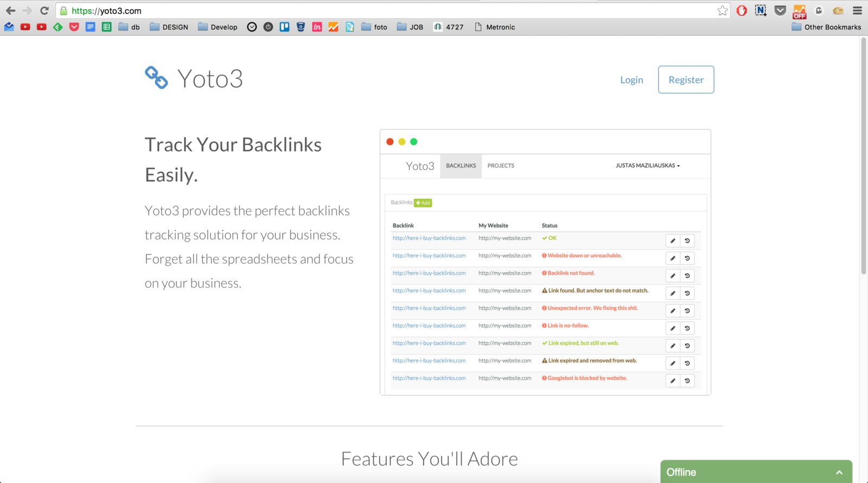Expand the db bookmarks folder
Image resolution: width=868 pixels, height=483 pixels.
pyautogui.click(x=129, y=27)
